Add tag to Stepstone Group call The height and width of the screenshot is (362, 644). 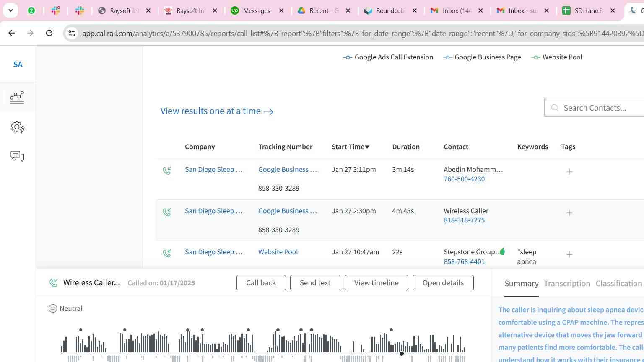click(569, 254)
